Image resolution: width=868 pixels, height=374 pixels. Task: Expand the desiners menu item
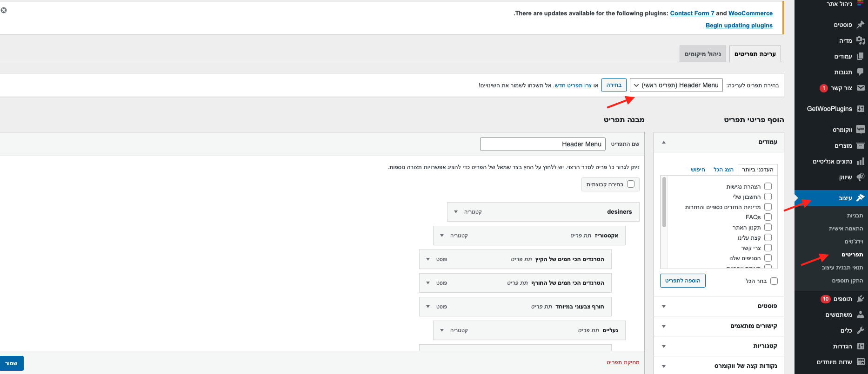pos(456,212)
